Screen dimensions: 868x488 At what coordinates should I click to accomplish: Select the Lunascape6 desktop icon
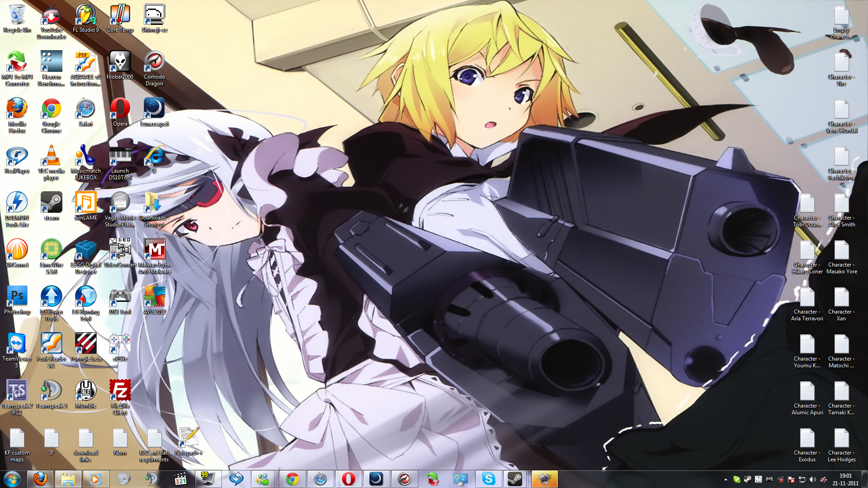tap(154, 113)
